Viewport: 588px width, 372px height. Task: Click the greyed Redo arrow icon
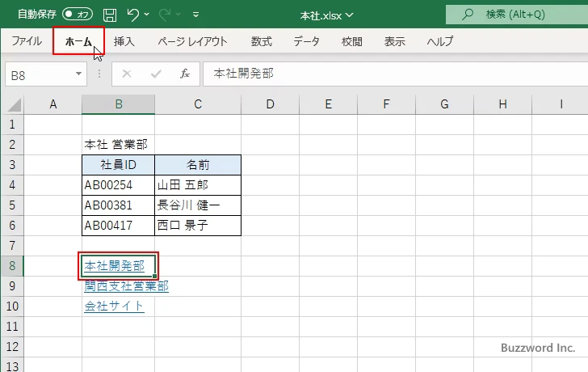click(x=164, y=15)
